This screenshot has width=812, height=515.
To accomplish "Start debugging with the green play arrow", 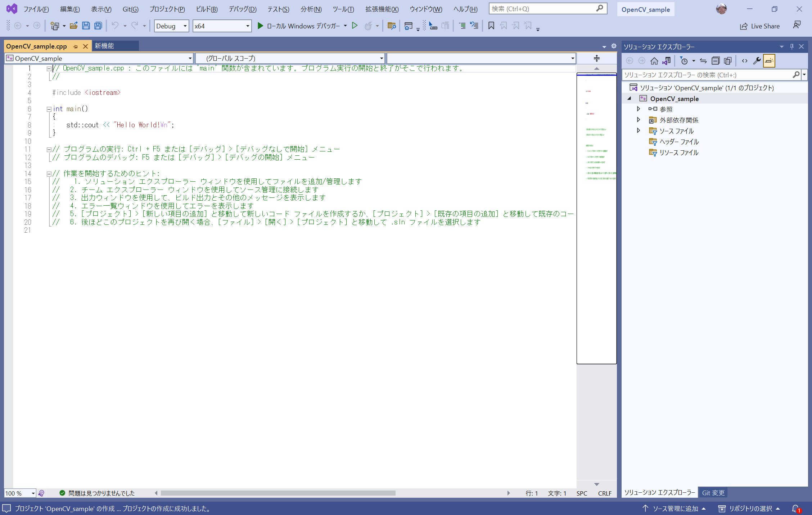I will click(x=260, y=26).
